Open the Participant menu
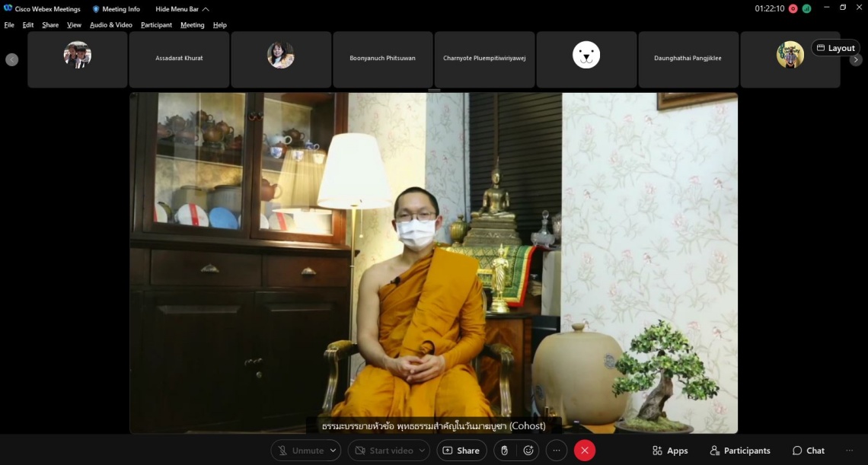Image resolution: width=868 pixels, height=465 pixels. (156, 25)
